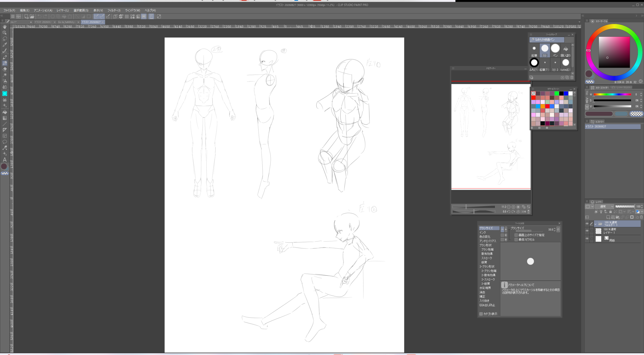Click the bright green color history swatch
644x355 pixels.
click(x=557, y=93)
